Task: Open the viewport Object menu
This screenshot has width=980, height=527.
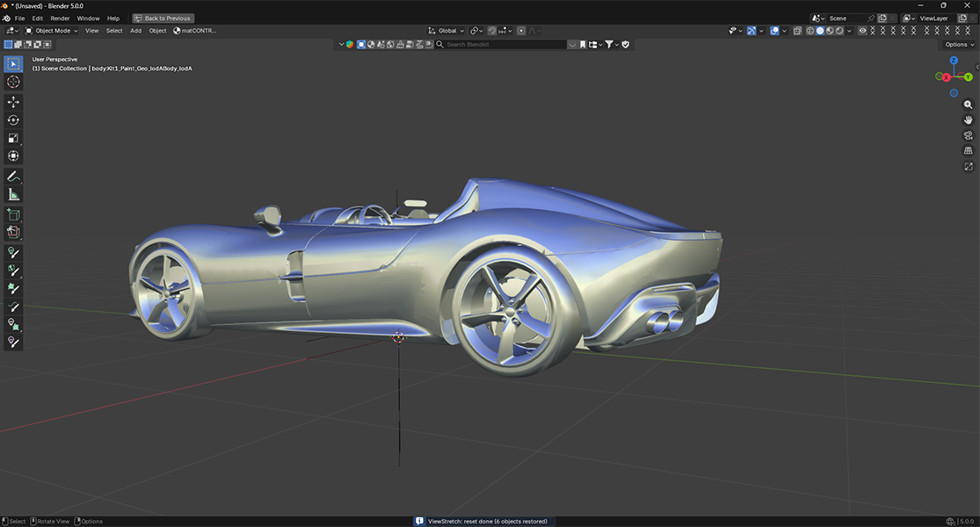Action: point(157,31)
